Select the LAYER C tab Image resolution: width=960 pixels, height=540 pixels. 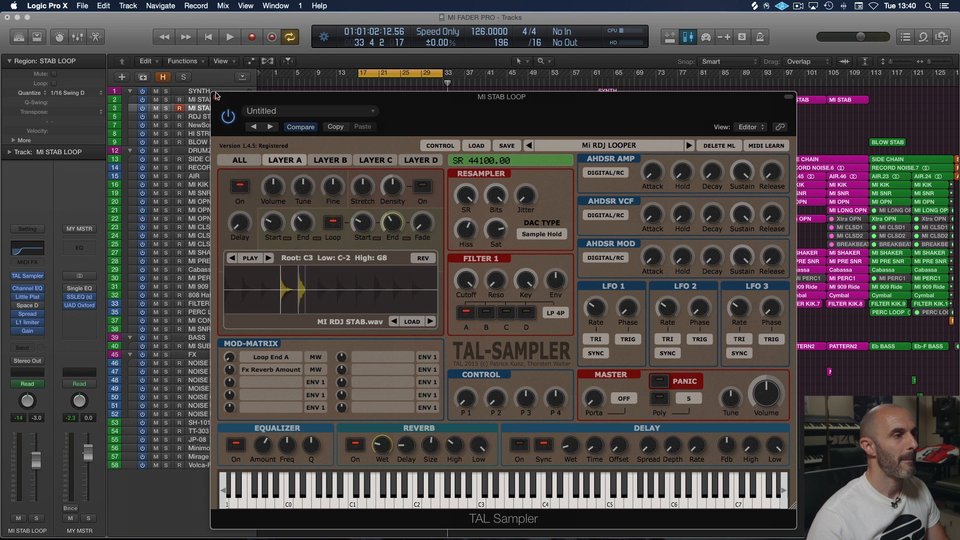click(x=375, y=160)
